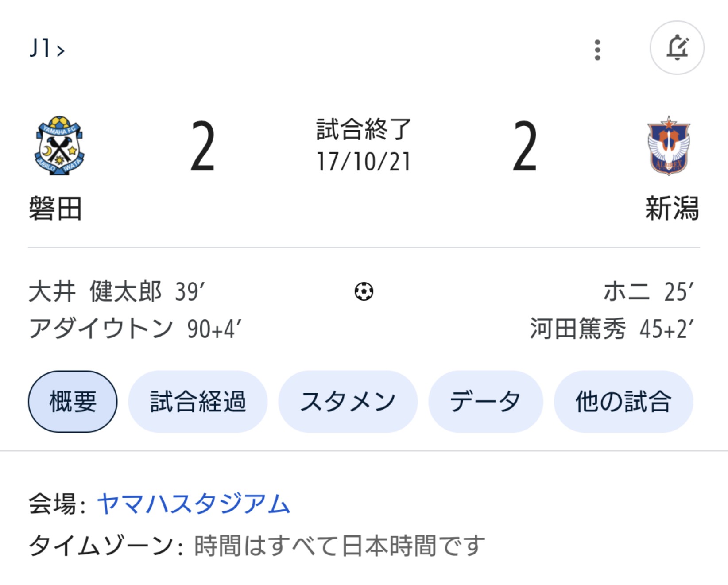Viewport: 728px width, 585px height.
Task: Show the データ tab
Action: pos(486,402)
